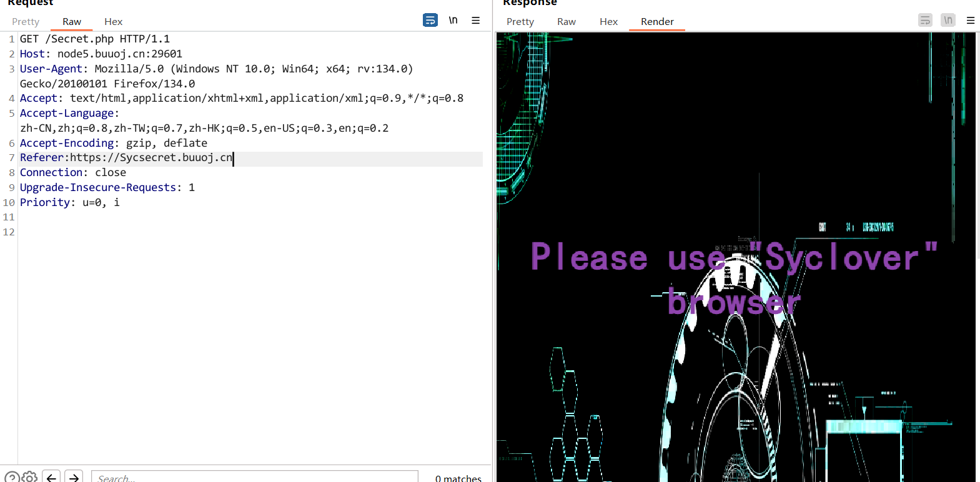Screen dimensions: 980x482
Task: Open the Request panel hamburger menu
Action: tap(476, 21)
